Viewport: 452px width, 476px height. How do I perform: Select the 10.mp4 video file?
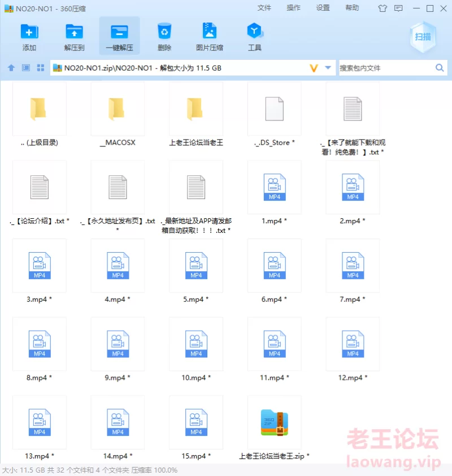point(196,350)
